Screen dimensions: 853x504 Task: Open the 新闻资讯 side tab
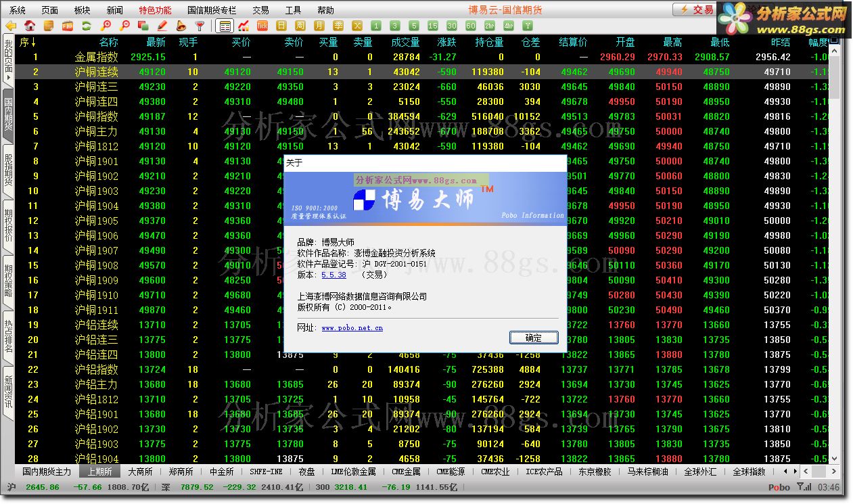[x=8, y=393]
